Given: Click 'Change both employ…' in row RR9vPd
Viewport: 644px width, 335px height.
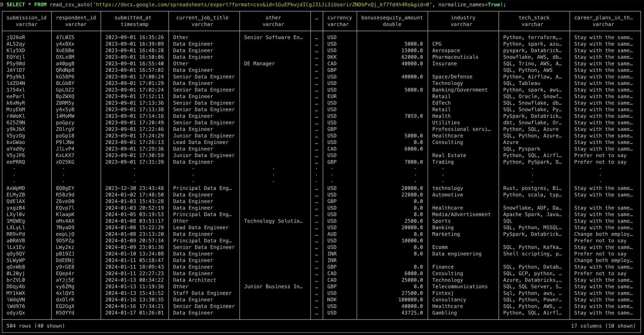Looking at the screenshot, I should (603, 234).
